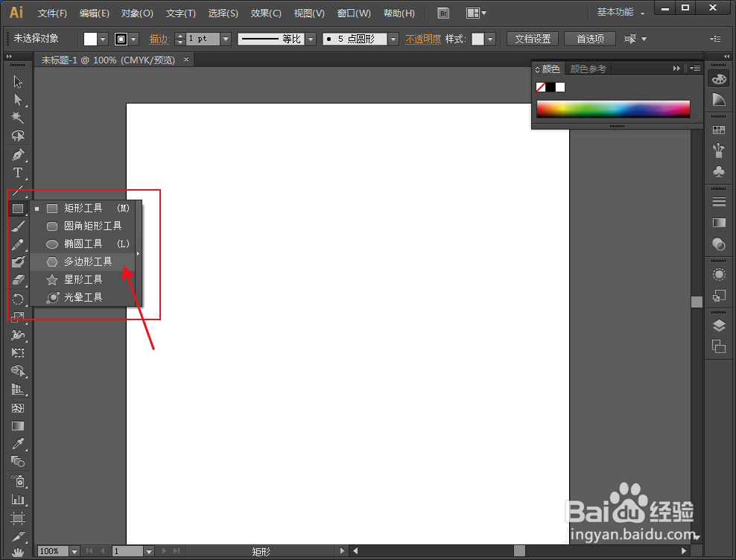736x560 pixels.
Task: Open the 等比 width profile dropdown
Action: 311,39
